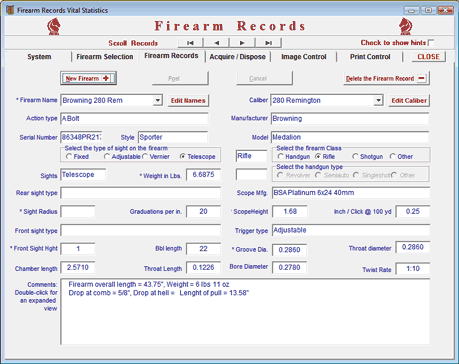Viewport: 459px width, 364px height.
Task: Click the red CLOSE button
Action: (429, 57)
